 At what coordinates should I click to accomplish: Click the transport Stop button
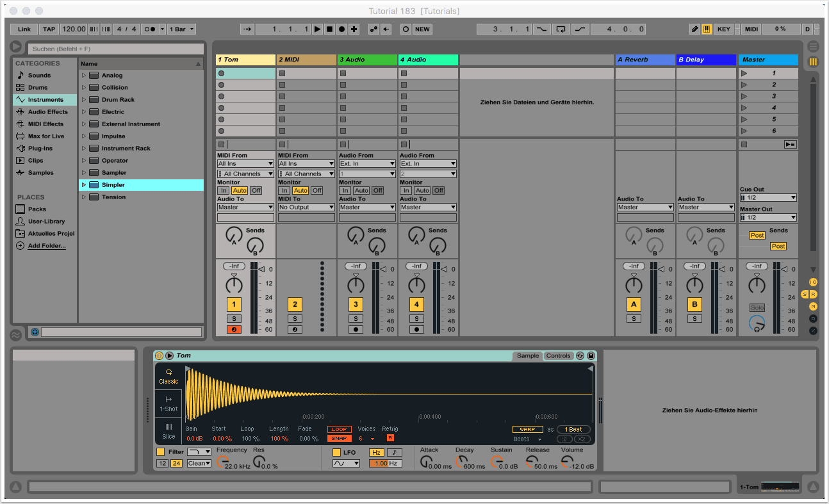coord(329,29)
